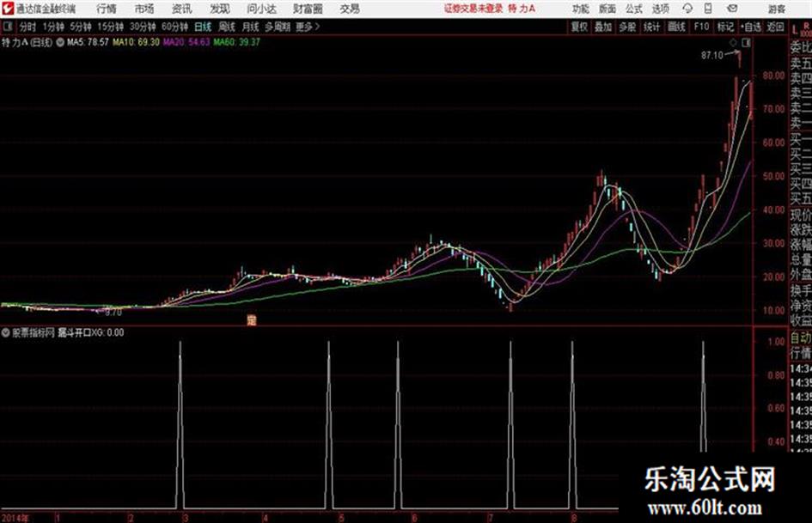Click the 特力A(日线) chart title

[x=27, y=42]
